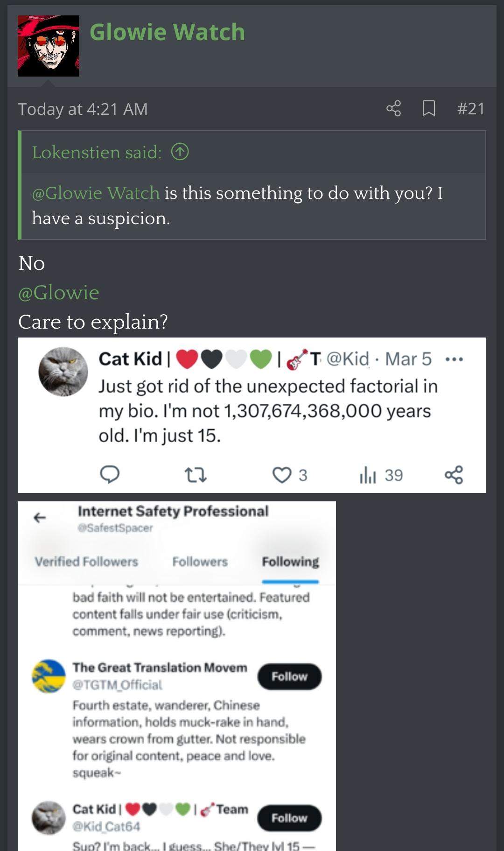Jump to Lokenstien's original quoted post

(180, 152)
